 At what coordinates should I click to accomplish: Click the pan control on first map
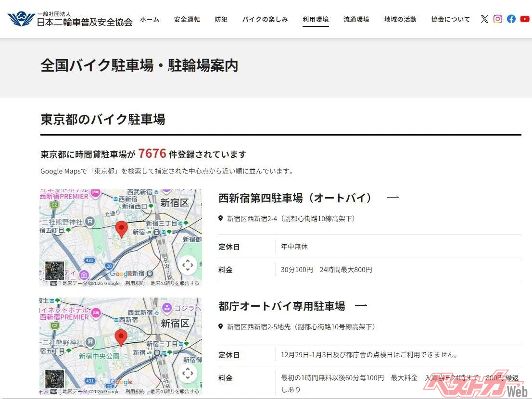[x=188, y=265]
